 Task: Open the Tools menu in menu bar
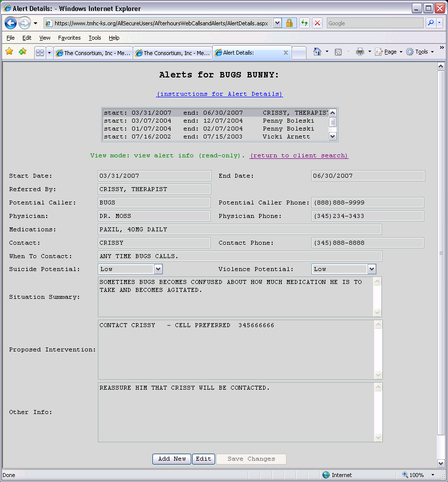[95, 38]
